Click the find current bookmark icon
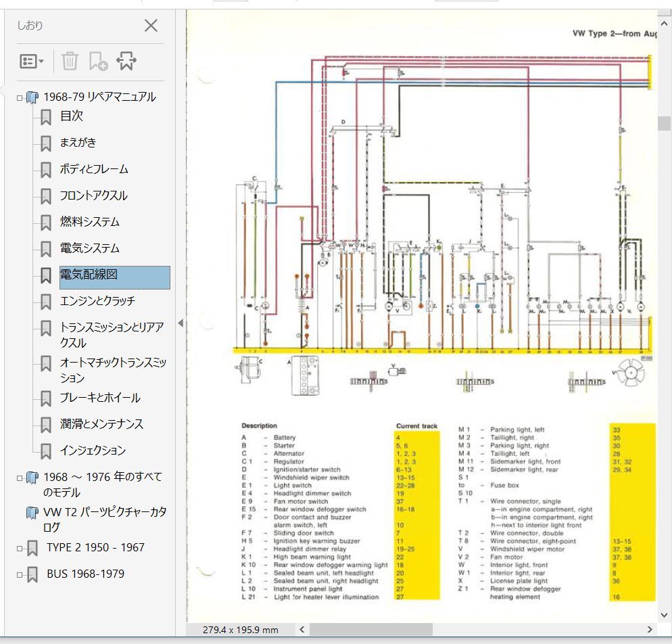Image resolution: width=672 pixels, height=644 pixels. tap(126, 62)
